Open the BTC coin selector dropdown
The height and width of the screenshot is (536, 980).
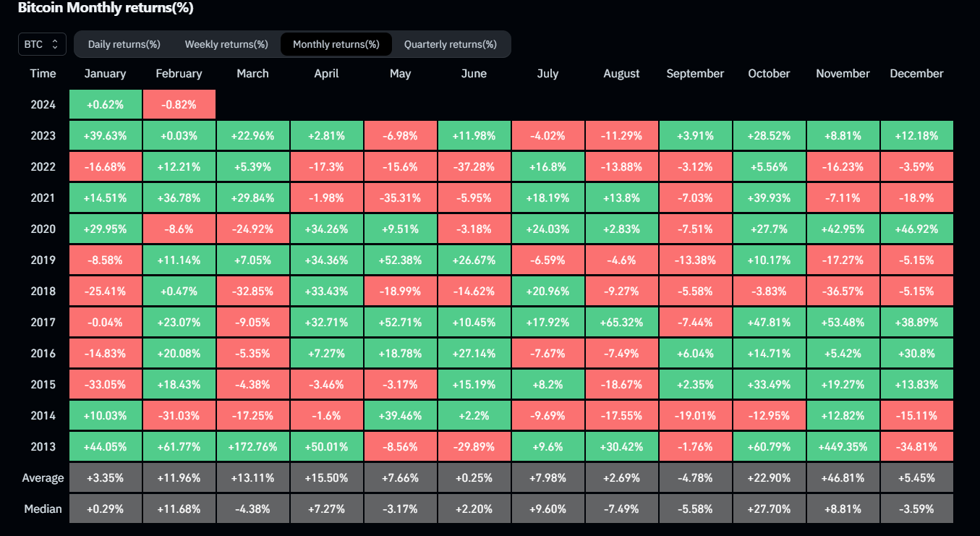point(42,44)
